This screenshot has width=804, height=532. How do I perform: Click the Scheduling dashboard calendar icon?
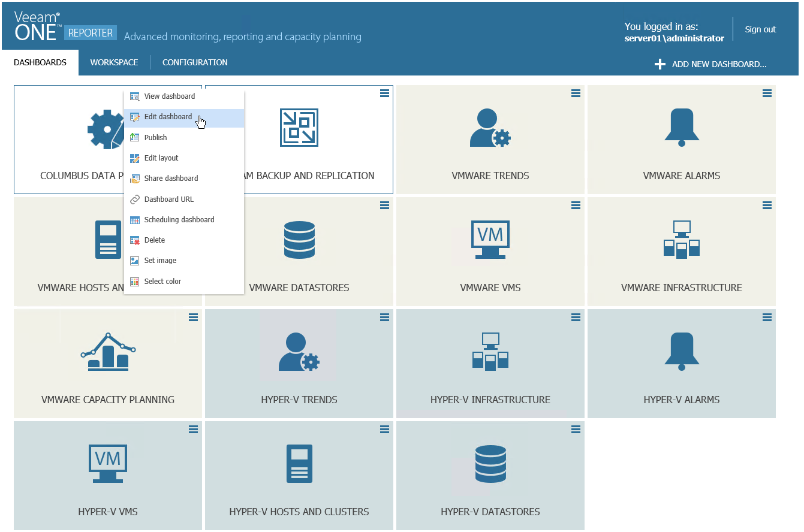tap(135, 220)
